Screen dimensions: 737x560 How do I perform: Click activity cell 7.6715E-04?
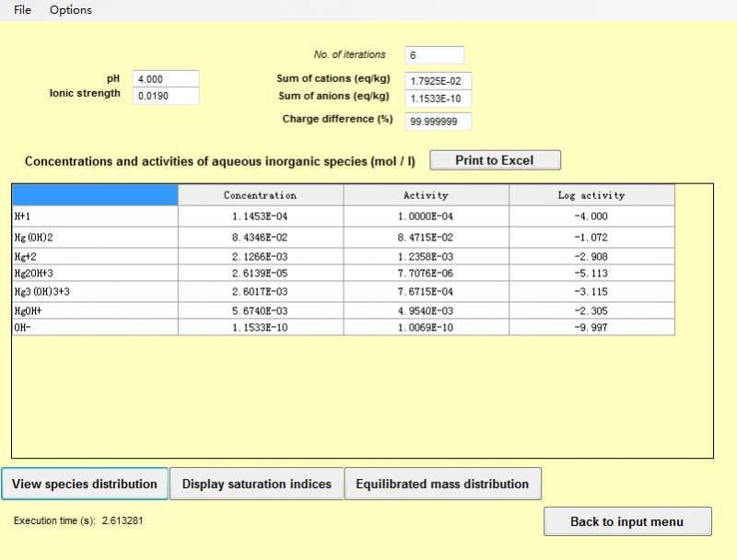pos(427,292)
